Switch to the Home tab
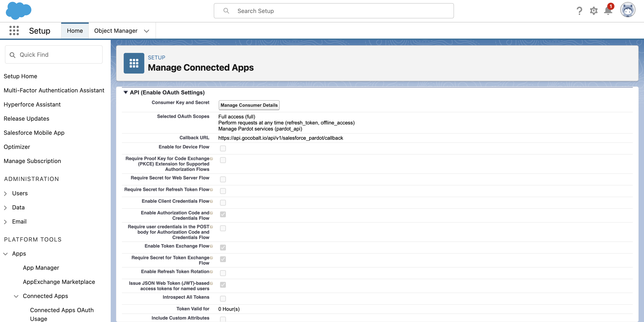 click(75, 31)
